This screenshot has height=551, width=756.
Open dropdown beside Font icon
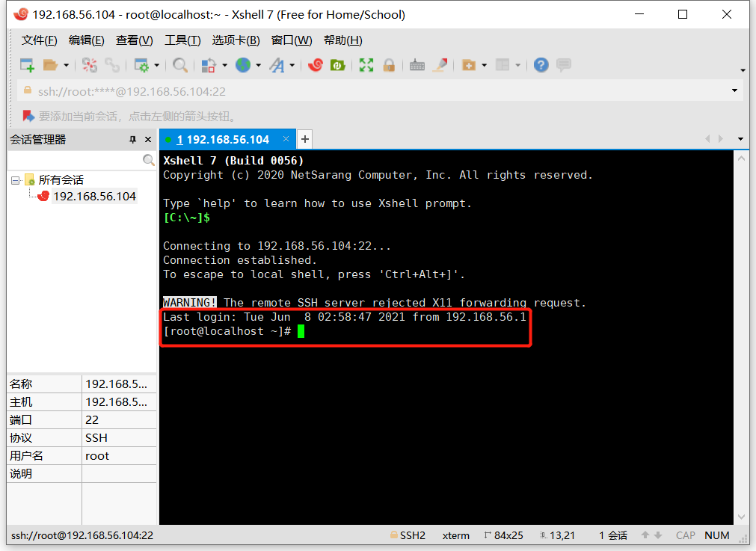pos(292,65)
